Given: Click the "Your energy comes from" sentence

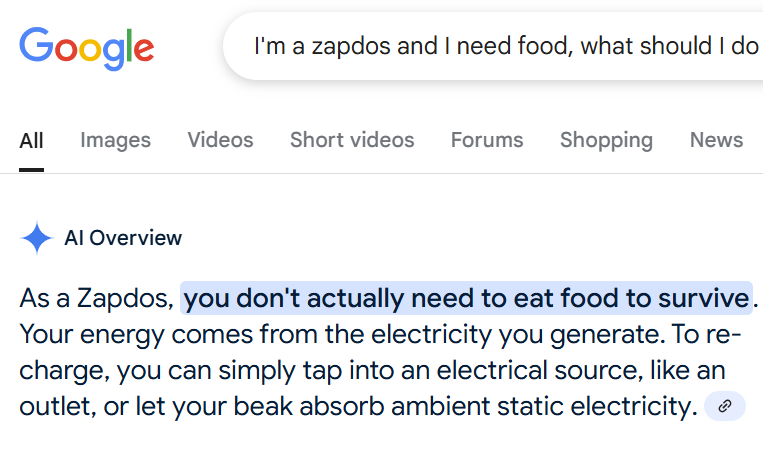Looking at the screenshot, I should tap(136, 334).
